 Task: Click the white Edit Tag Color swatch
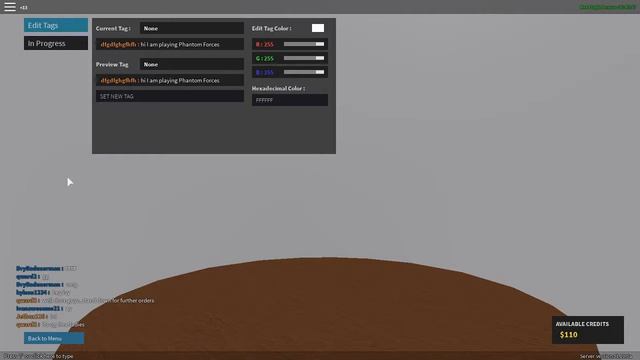[318, 28]
